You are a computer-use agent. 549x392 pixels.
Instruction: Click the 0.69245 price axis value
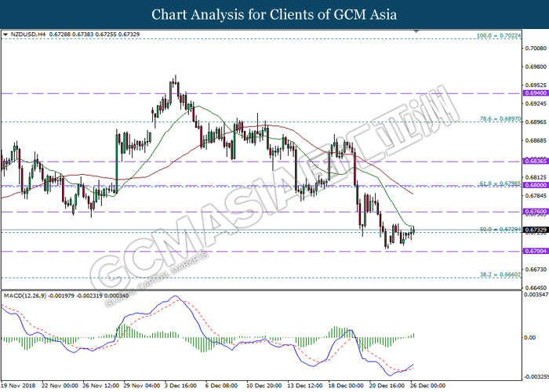click(536, 103)
